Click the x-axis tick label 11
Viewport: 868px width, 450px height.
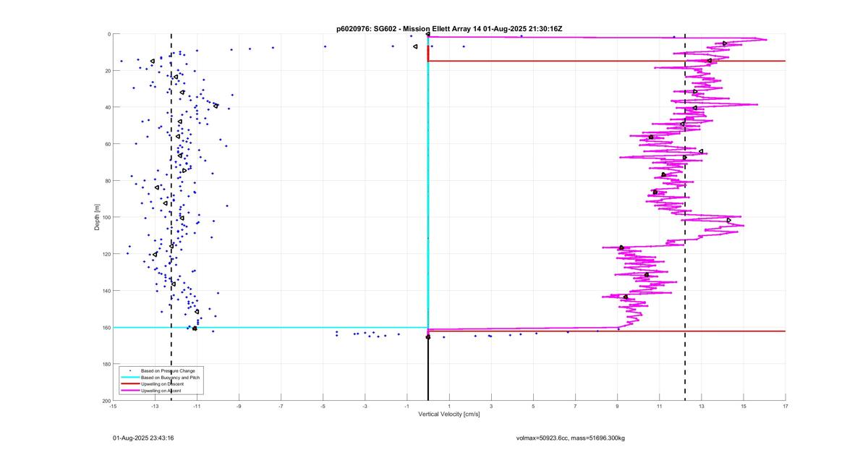click(x=659, y=407)
